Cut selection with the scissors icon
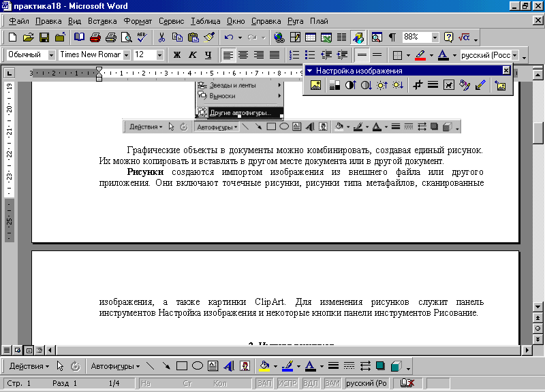The image size is (545, 392). [161, 37]
